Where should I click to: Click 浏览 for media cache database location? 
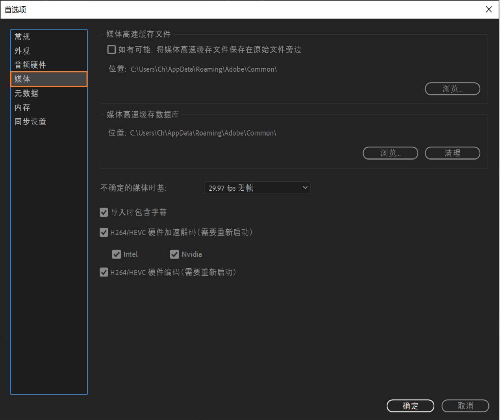coord(390,153)
